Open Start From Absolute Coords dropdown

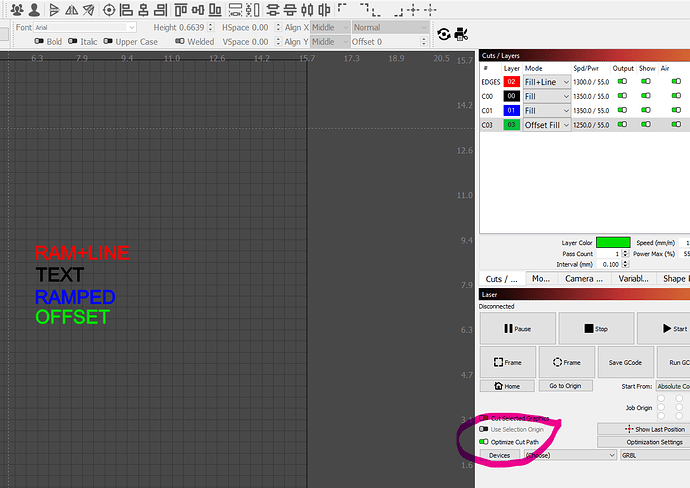coord(673,386)
